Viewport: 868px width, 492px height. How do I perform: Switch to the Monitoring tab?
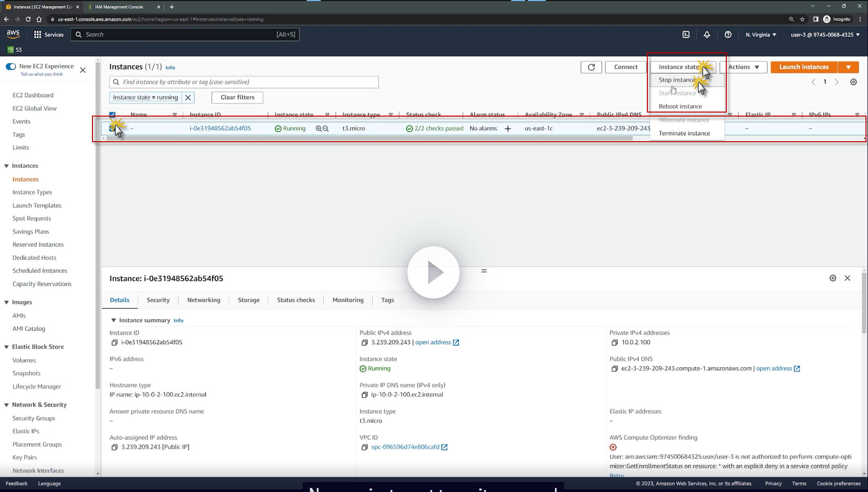[348, 300]
